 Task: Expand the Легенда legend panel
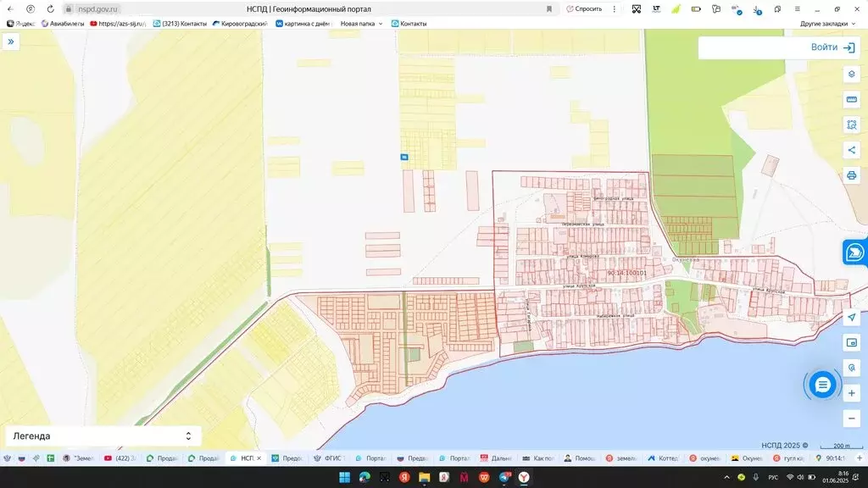pyautogui.click(x=103, y=436)
